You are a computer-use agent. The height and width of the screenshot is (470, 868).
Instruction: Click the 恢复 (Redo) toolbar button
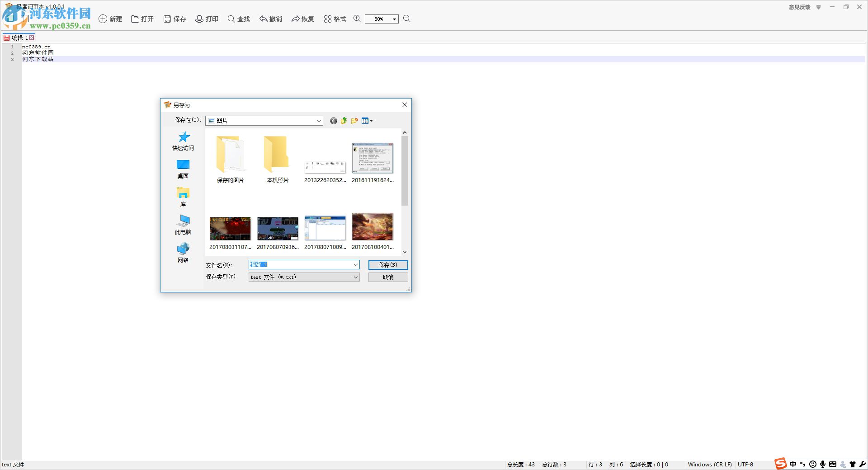pyautogui.click(x=303, y=19)
